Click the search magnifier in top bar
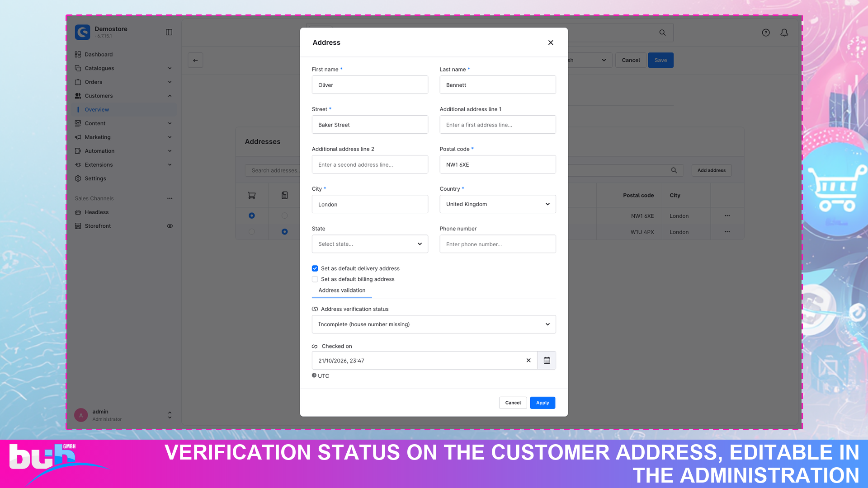This screenshot has height=488, width=868. [662, 33]
